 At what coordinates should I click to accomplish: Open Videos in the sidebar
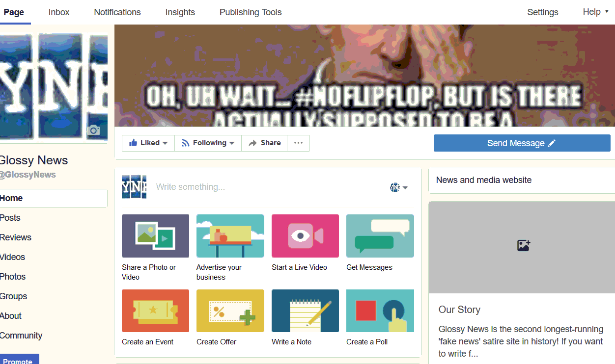12,257
